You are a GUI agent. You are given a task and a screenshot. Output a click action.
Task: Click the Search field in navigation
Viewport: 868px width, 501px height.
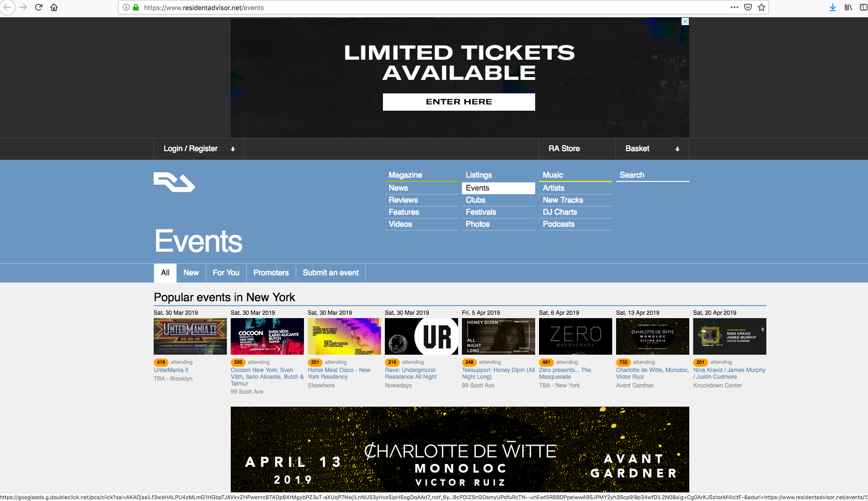[x=653, y=175]
